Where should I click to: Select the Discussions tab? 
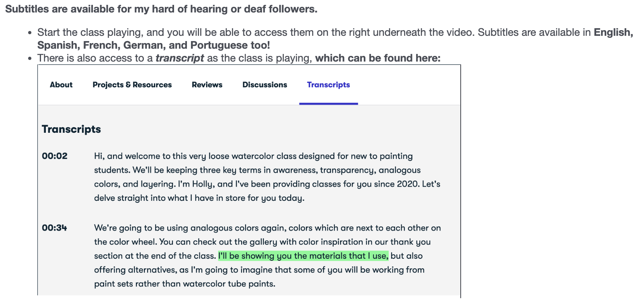[265, 85]
